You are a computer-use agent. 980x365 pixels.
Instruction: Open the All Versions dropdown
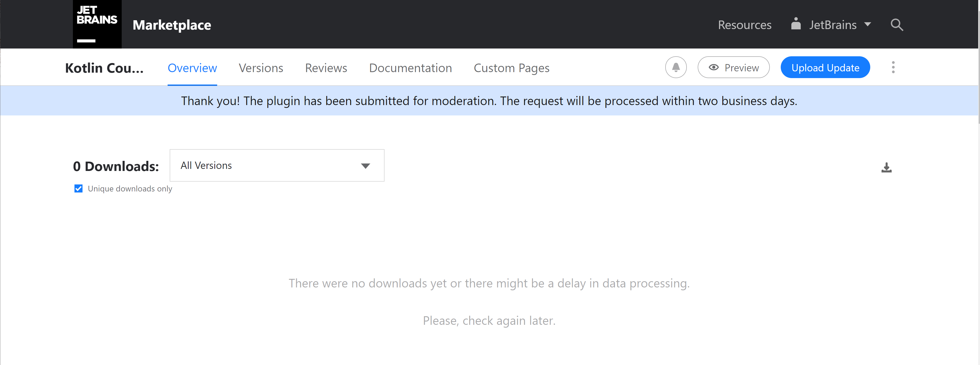click(277, 166)
